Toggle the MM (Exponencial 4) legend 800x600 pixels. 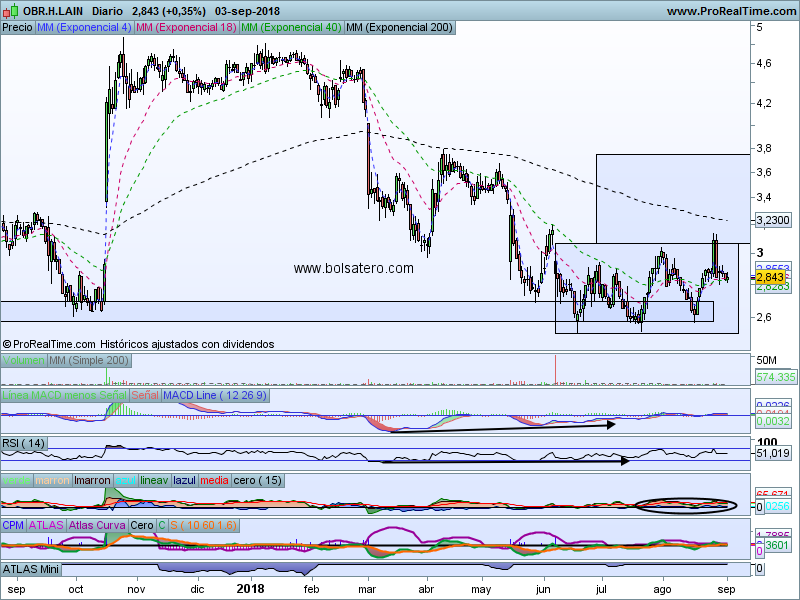coord(83,28)
